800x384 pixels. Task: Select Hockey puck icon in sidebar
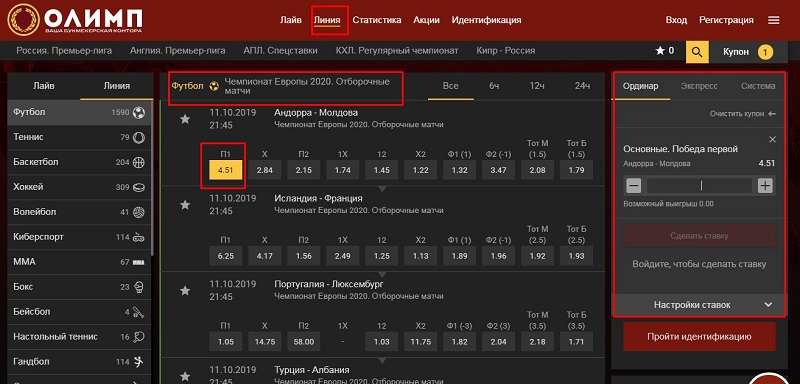(138, 188)
